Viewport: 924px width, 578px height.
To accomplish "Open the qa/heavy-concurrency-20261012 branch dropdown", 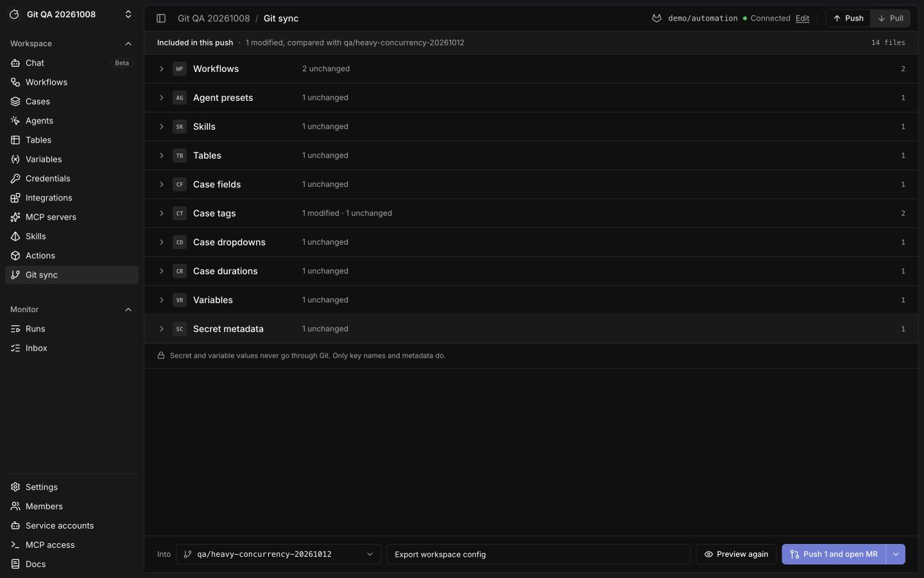I will tap(278, 554).
